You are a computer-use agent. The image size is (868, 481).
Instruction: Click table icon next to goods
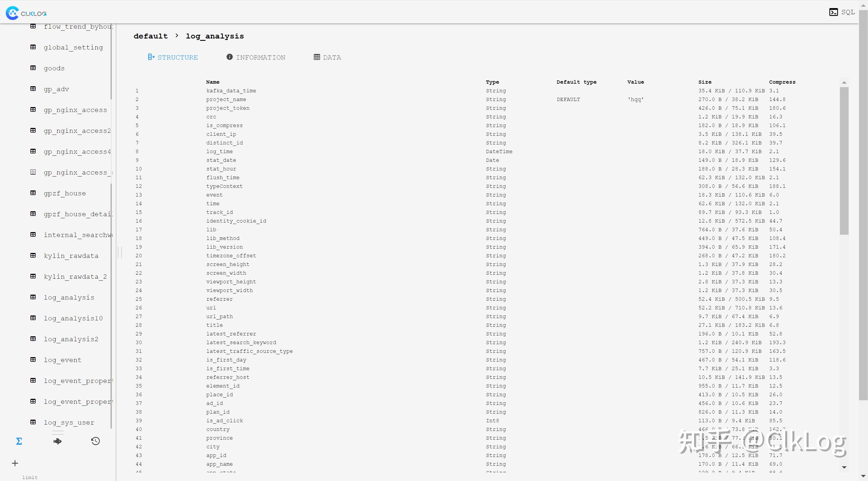(33, 68)
